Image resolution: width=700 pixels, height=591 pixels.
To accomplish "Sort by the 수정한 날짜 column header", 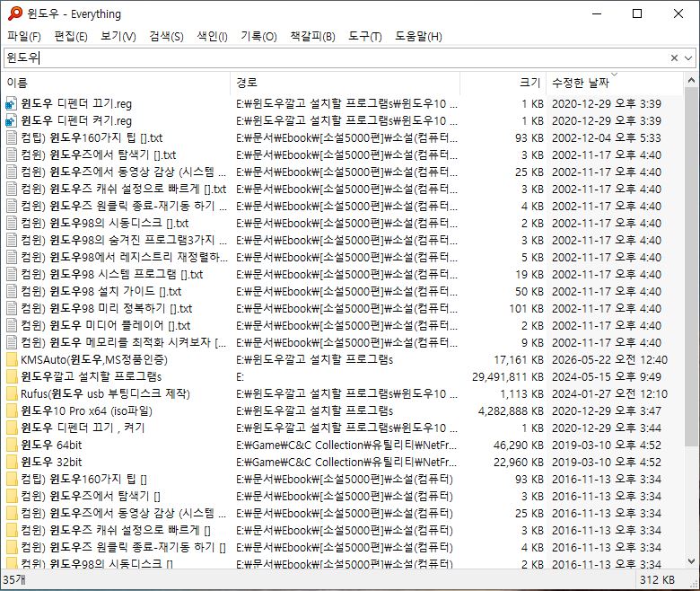I will pos(615,83).
